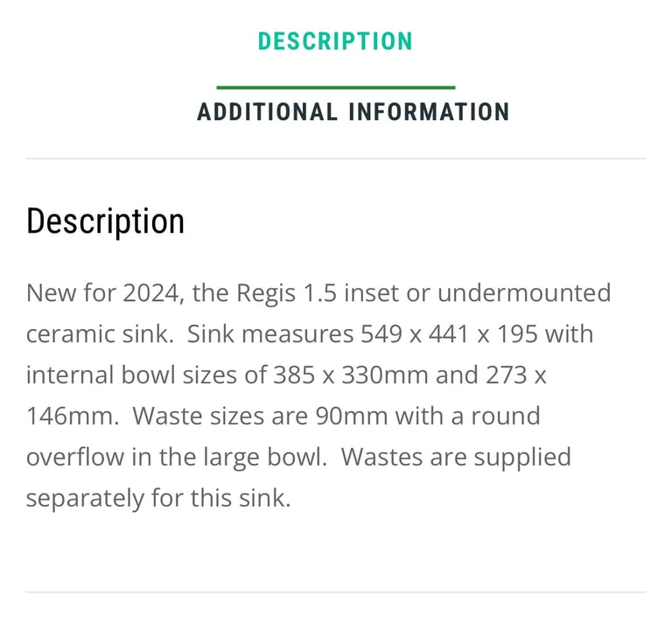Image resolution: width=672 pixels, height=617 pixels.
Task: Click the words 'ceramic sink' in paragraph
Action: [x=98, y=334]
